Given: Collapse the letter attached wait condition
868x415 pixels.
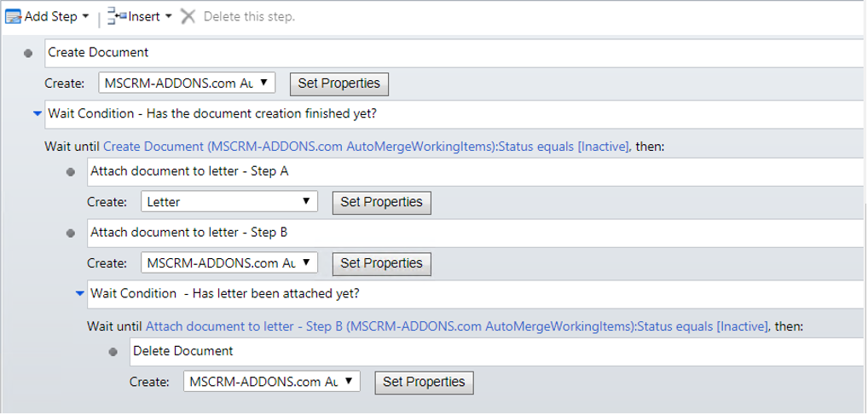Looking at the screenshot, I should 79,294.
